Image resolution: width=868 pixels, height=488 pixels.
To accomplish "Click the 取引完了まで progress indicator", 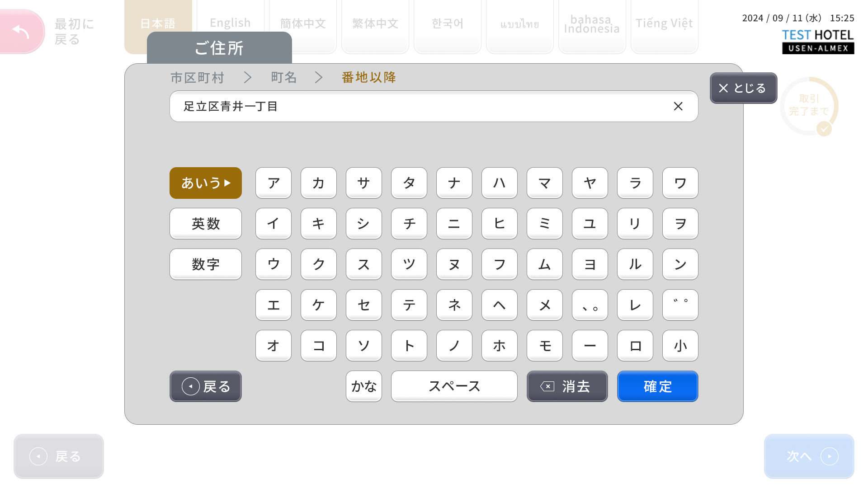I will pyautogui.click(x=809, y=106).
